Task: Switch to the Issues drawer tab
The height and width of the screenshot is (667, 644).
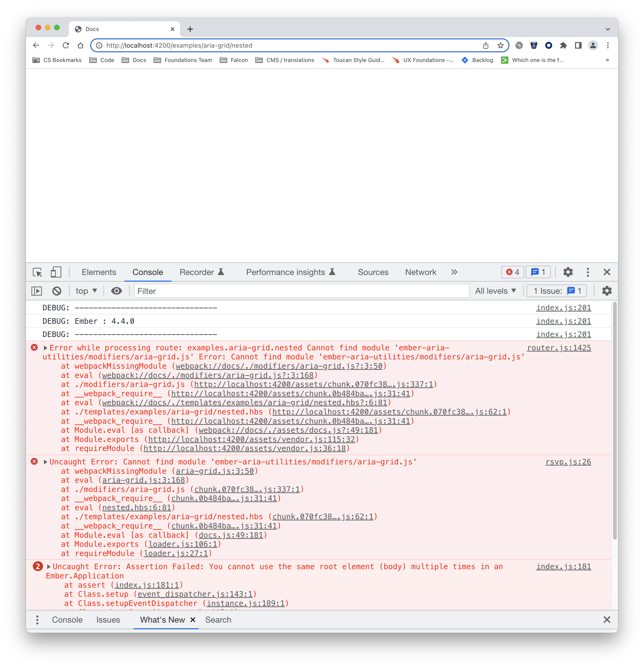Action: (108, 620)
